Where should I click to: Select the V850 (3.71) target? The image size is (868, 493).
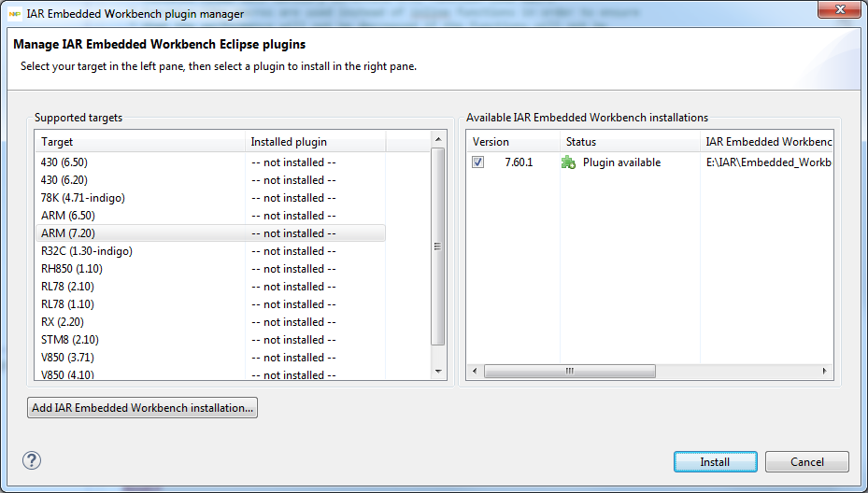pos(210,357)
